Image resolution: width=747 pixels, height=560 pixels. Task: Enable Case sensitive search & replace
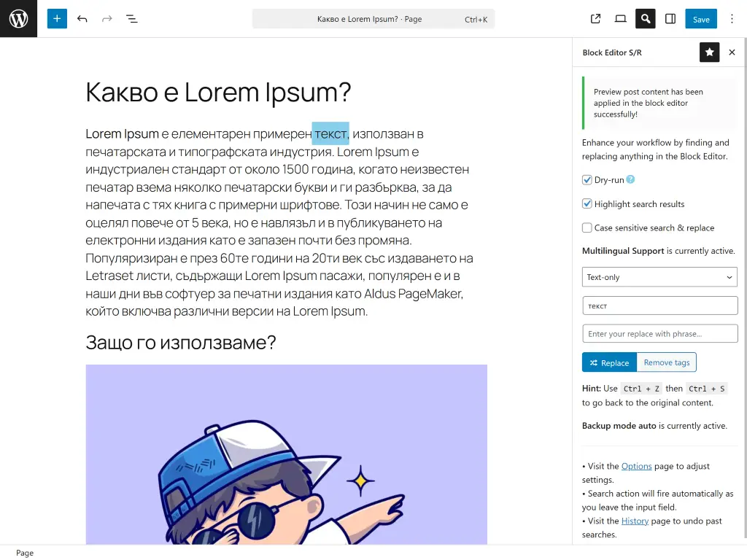[x=587, y=227]
